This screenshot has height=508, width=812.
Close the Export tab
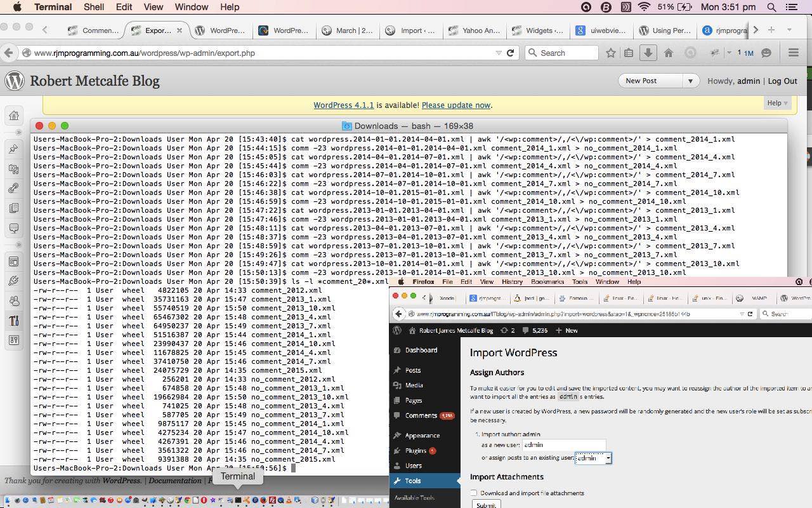coord(180,30)
